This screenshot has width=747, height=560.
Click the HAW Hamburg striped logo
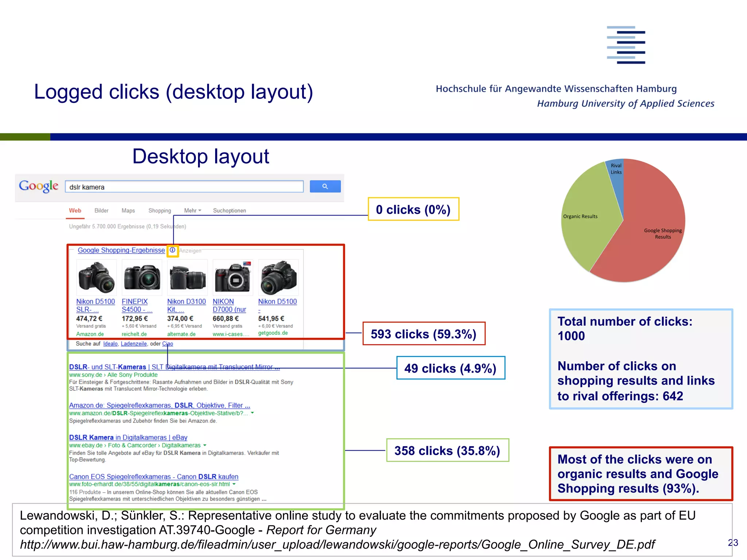pos(626,45)
